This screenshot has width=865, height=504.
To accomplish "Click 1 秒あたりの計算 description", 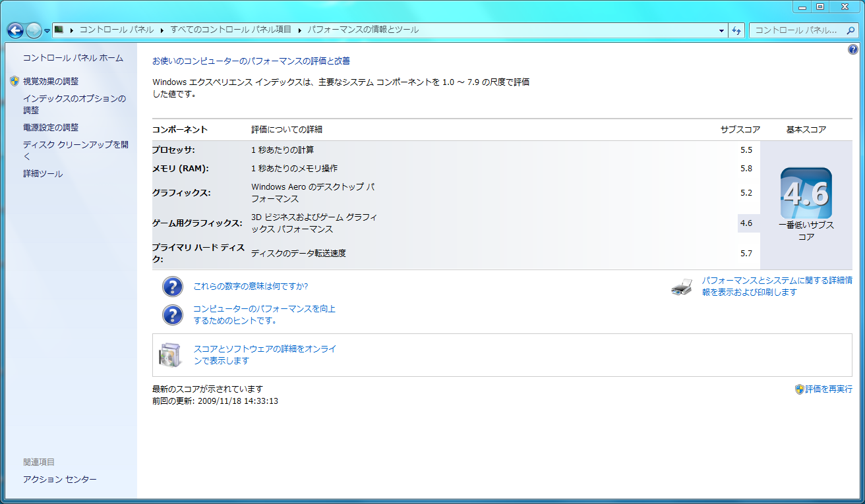I will (283, 150).
